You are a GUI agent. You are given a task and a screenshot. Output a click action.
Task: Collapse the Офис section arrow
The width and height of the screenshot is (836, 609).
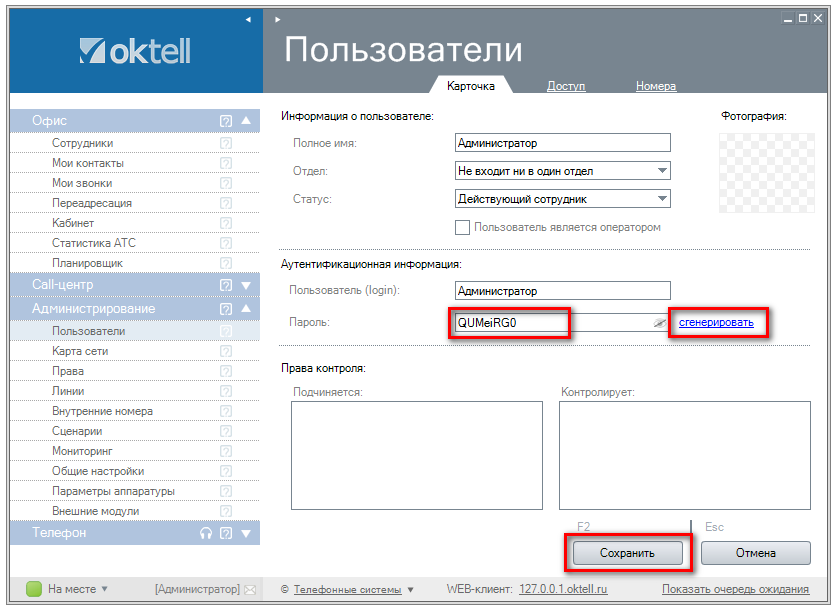[246, 121]
